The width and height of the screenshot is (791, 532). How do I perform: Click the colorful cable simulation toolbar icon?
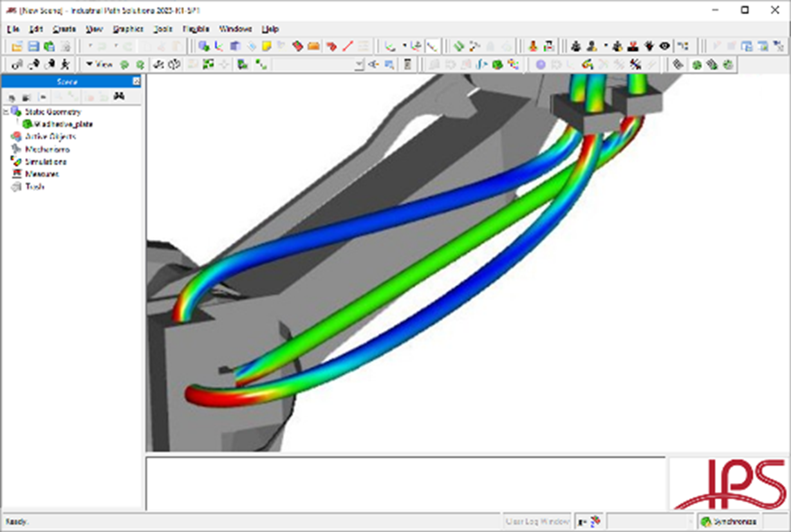point(587,64)
